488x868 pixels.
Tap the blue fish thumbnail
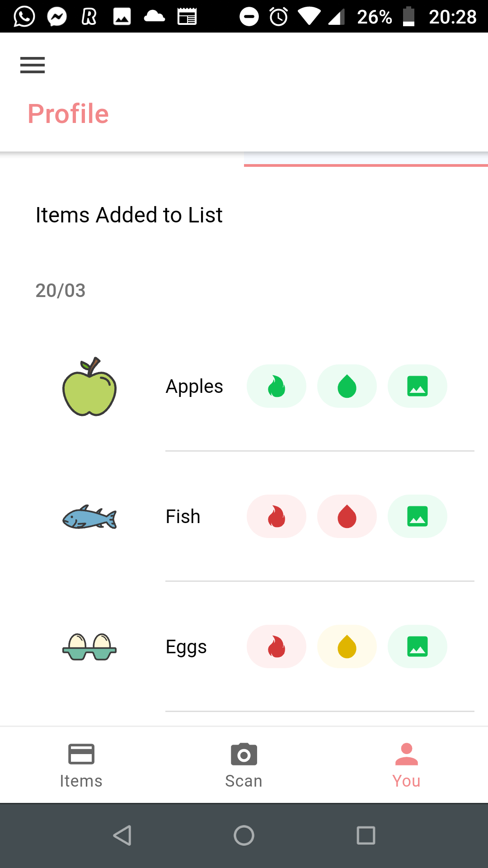89,517
